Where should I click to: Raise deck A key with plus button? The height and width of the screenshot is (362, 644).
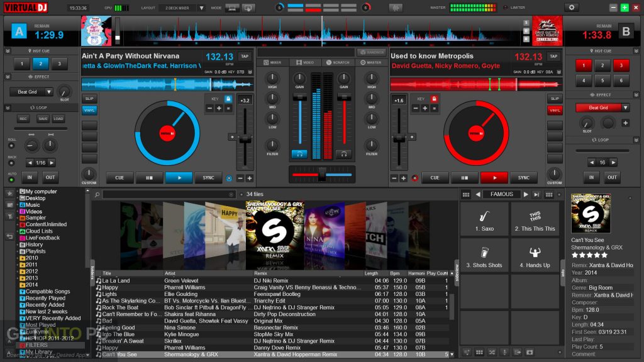click(219, 108)
